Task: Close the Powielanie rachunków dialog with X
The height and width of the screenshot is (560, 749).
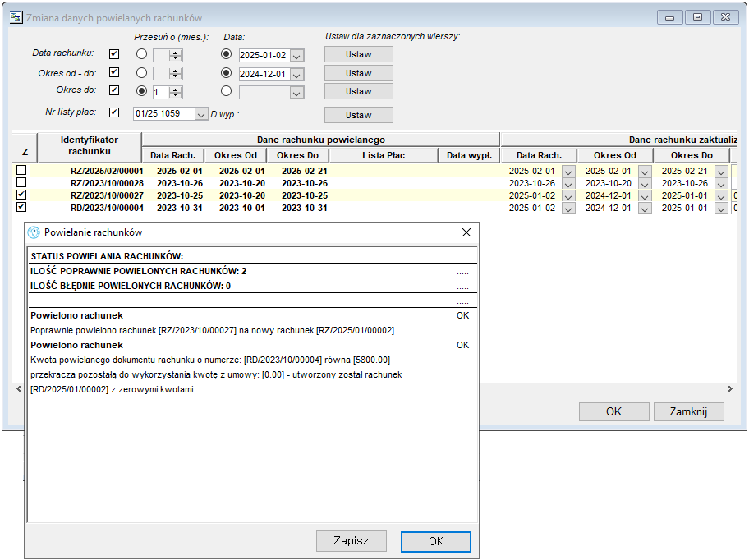Action: 466,232
